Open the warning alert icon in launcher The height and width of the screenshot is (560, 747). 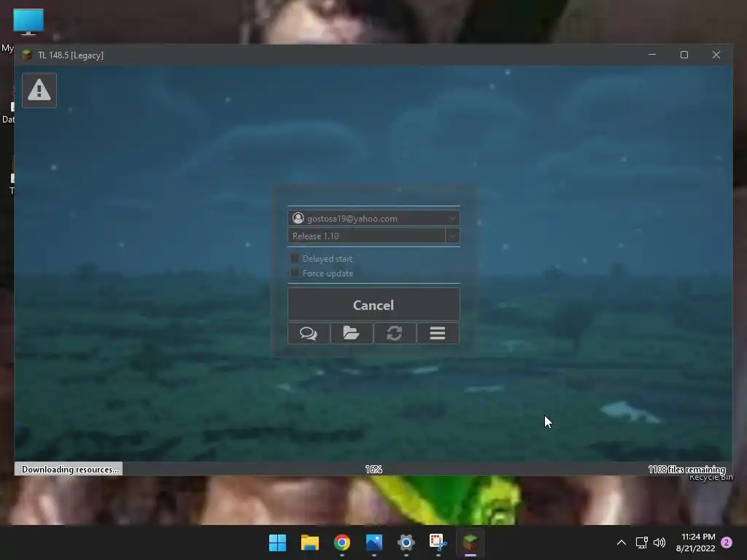coord(39,90)
